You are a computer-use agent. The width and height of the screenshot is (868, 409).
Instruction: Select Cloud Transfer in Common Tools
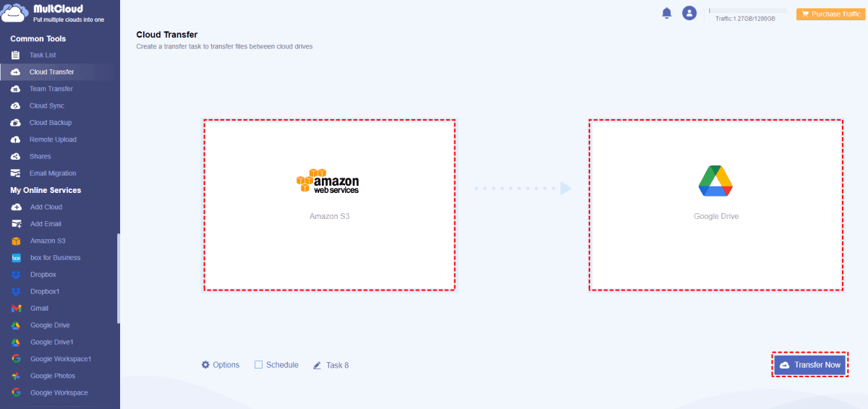click(51, 72)
